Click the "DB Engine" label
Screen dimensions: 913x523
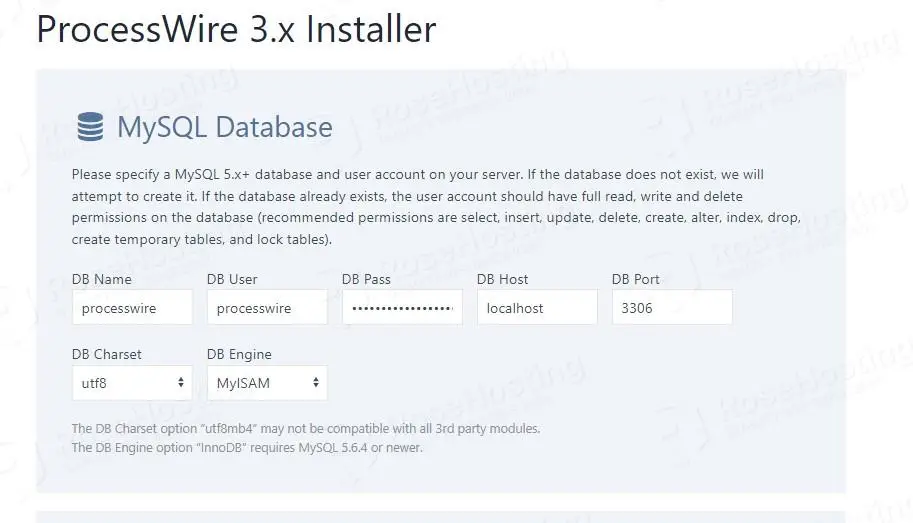tap(239, 354)
